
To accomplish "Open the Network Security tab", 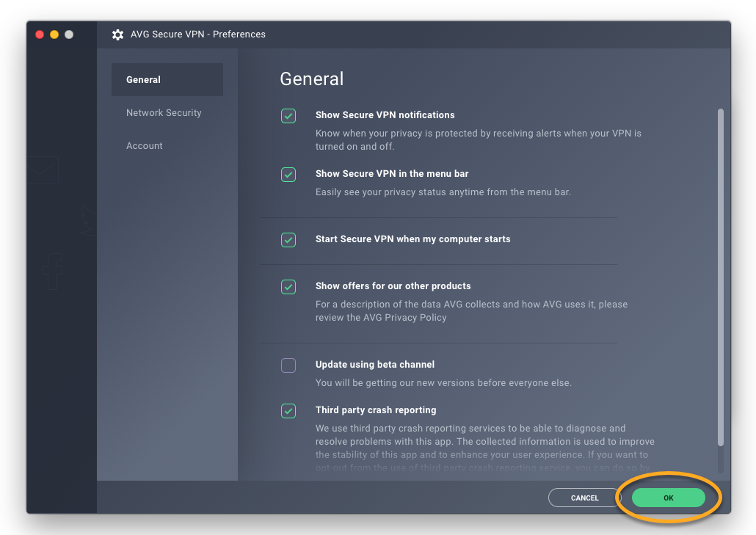I will (x=164, y=113).
